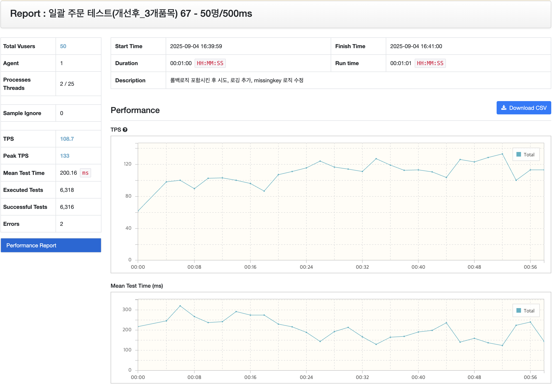Click the Errors count value 2
This screenshot has height=392, width=554.
pos(62,224)
